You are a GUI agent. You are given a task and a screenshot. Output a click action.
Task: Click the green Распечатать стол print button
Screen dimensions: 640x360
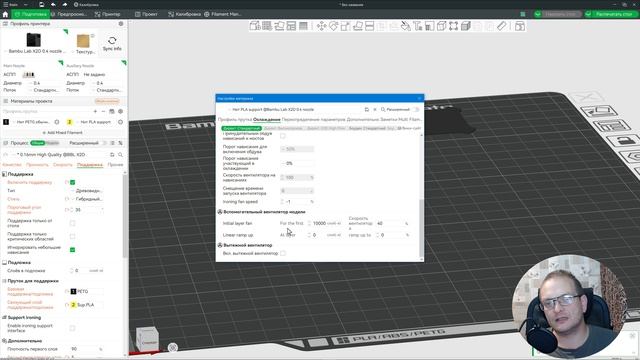(610, 14)
